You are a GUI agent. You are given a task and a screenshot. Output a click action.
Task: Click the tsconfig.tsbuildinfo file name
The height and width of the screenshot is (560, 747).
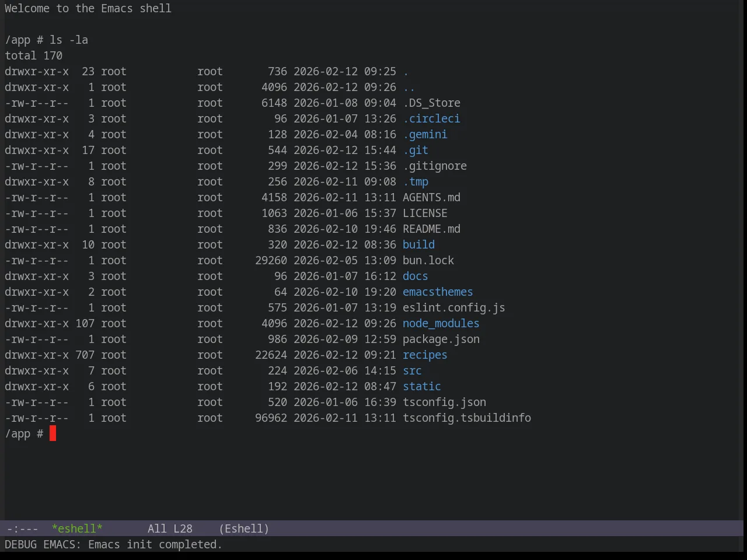click(x=467, y=418)
